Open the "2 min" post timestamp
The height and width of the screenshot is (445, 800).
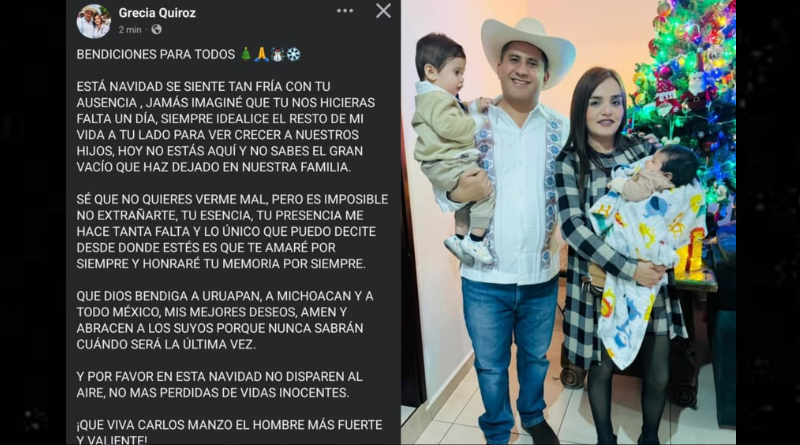pos(130,30)
